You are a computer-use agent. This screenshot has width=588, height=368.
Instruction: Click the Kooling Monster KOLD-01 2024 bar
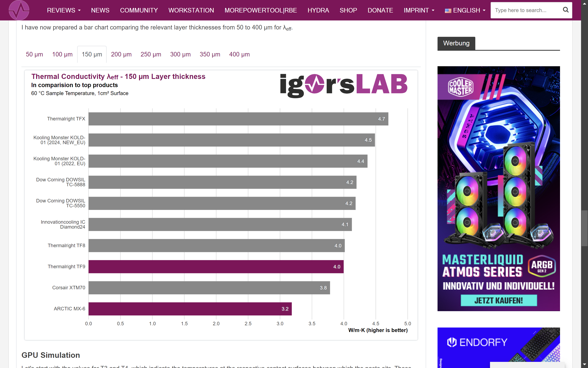pyautogui.click(x=232, y=140)
